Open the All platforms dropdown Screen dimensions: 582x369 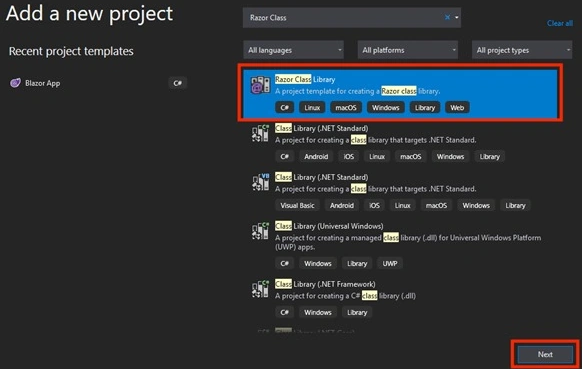[x=408, y=50]
